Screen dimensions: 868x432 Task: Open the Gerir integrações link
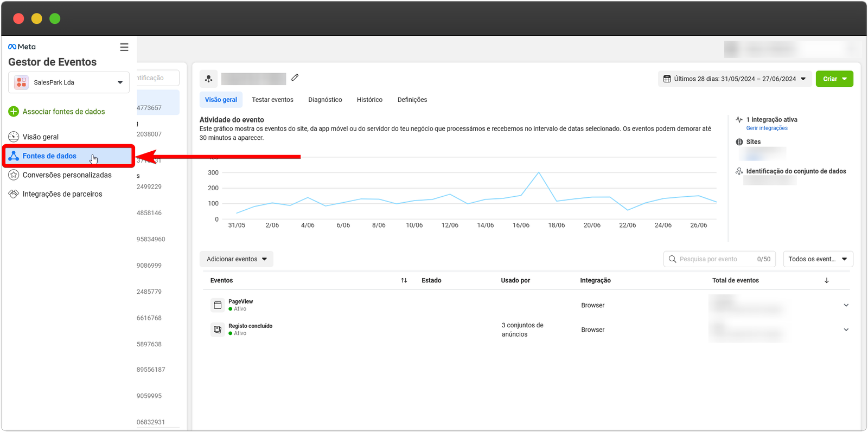(767, 128)
